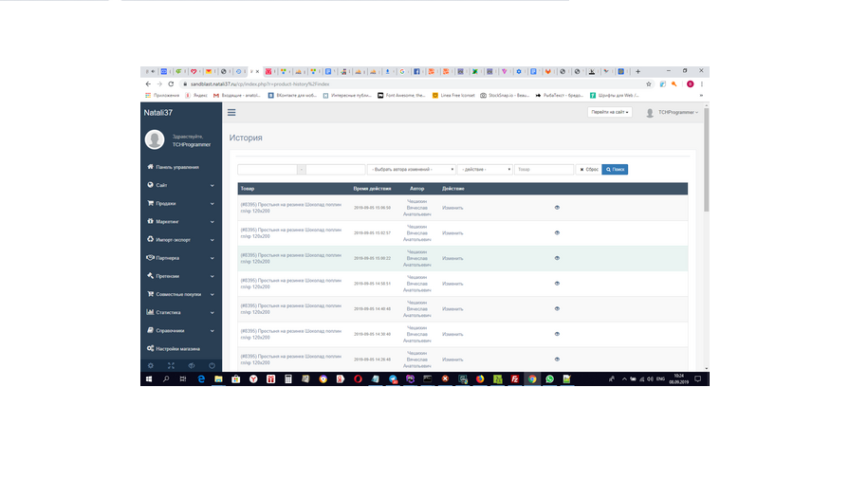Click the start date filter field
868x480 pixels.
click(268, 170)
